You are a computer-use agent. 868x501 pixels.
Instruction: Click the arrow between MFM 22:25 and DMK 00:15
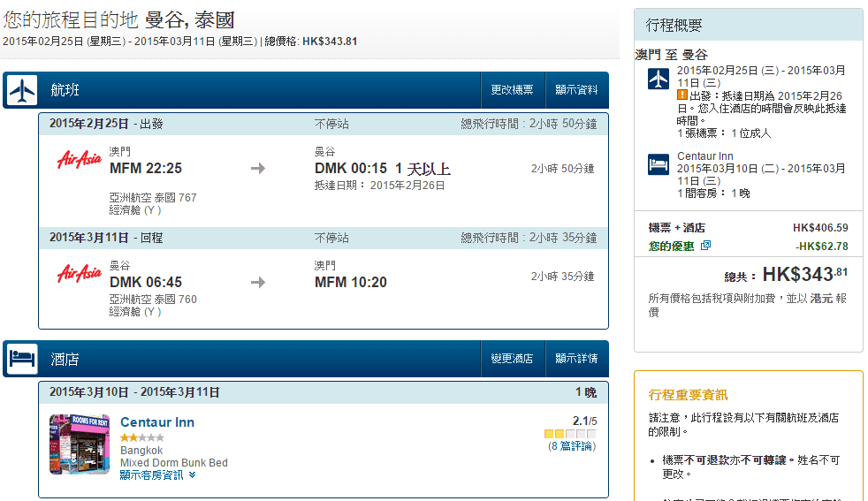click(x=258, y=168)
